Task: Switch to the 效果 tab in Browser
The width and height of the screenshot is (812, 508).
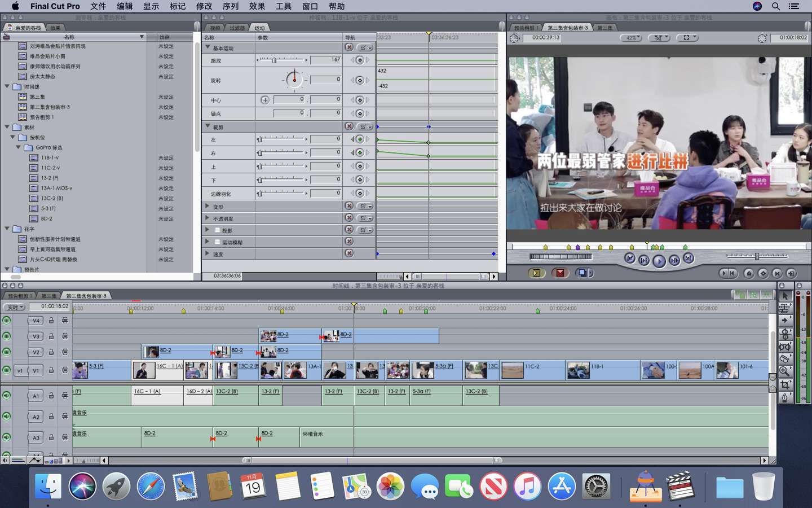Action: [x=55, y=28]
